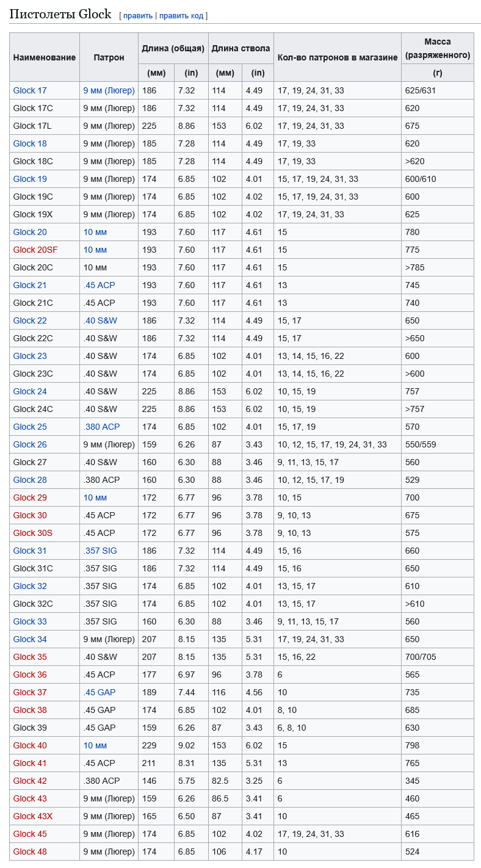Click the Glock 23 link
This screenshot has height=868, width=481.
[30, 356]
